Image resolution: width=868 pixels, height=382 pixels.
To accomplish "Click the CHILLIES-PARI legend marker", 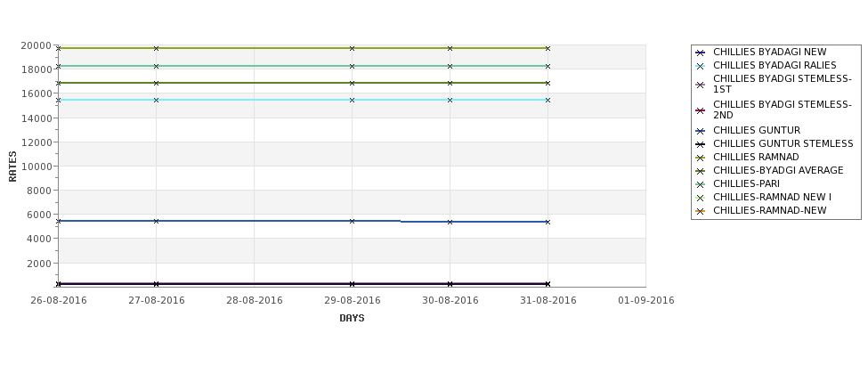I will [x=701, y=184].
